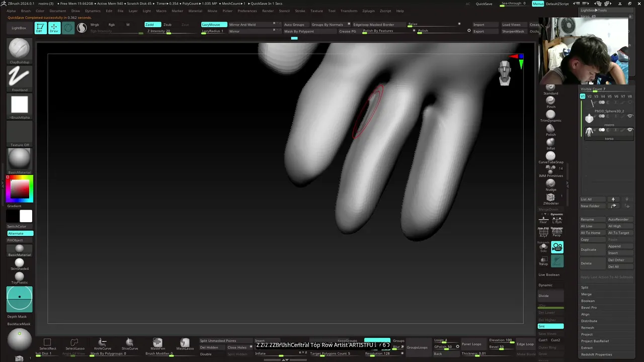
Task: Toggle the Mrgb mode
Action: pyautogui.click(x=95, y=25)
